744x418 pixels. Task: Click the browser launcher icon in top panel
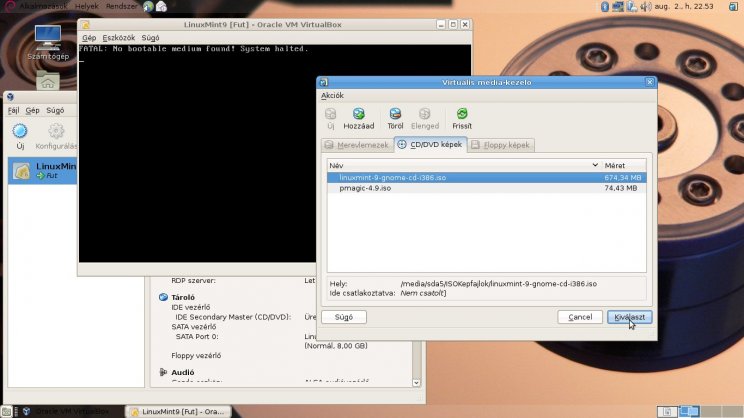[148, 7]
